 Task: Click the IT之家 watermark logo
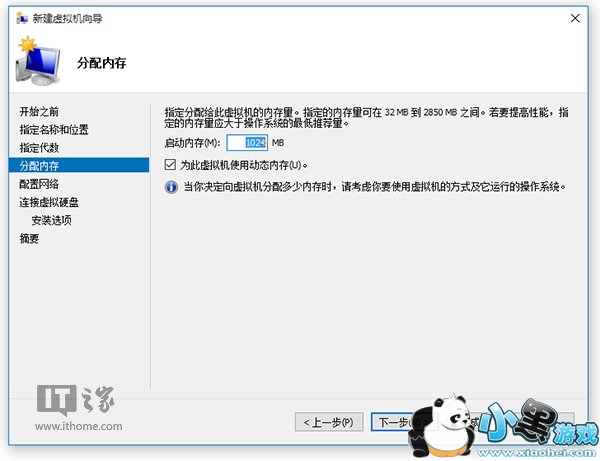click(x=76, y=400)
